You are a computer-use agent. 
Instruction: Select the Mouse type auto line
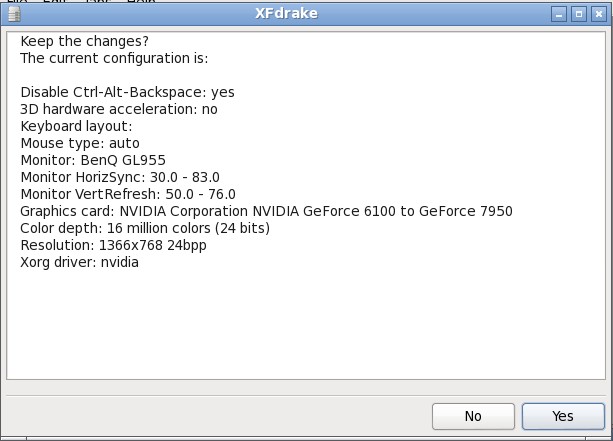80,143
